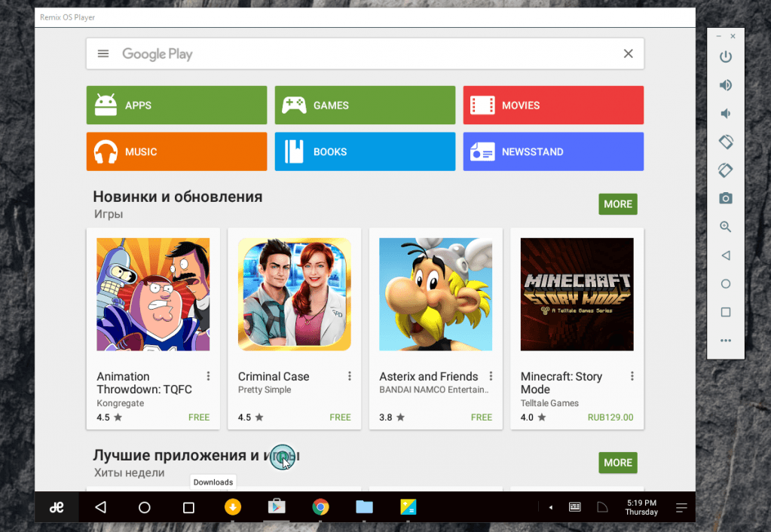The width and height of the screenshot is (771, 532).
Task: Take a screenshot with the camera icon
Action: tap(725, 198)
